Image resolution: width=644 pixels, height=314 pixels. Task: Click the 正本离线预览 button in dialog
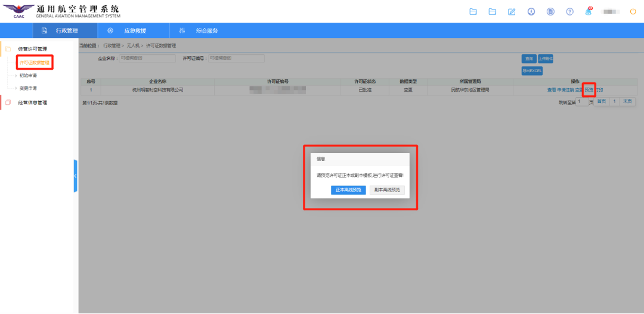point(348,190)
